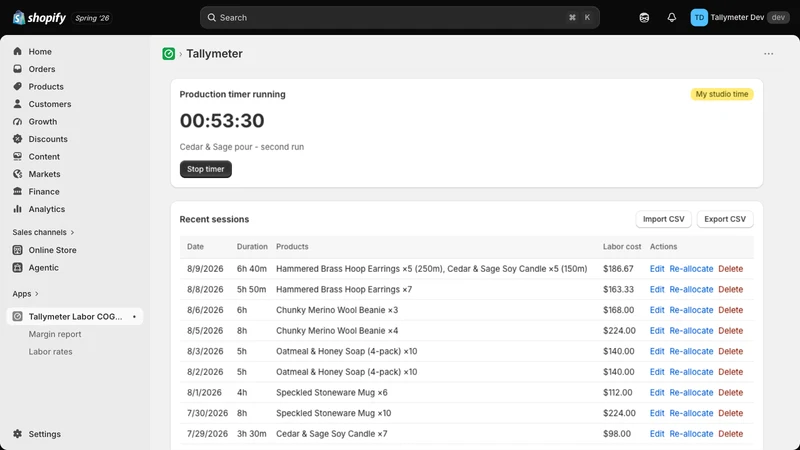Click the Tallymeter app icon in sidebar
800x450 pixels.
pos(17,316)
